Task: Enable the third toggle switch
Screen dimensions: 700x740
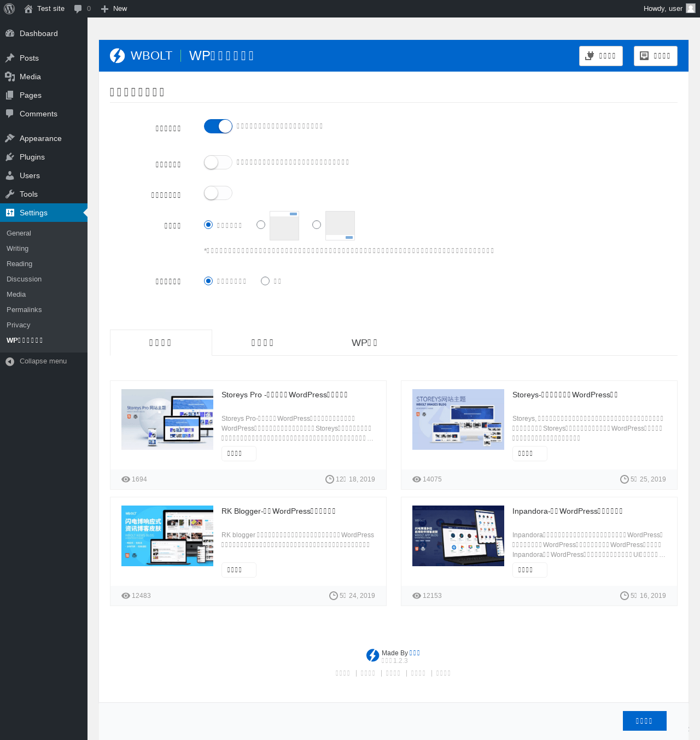Action: coord(218,193)
